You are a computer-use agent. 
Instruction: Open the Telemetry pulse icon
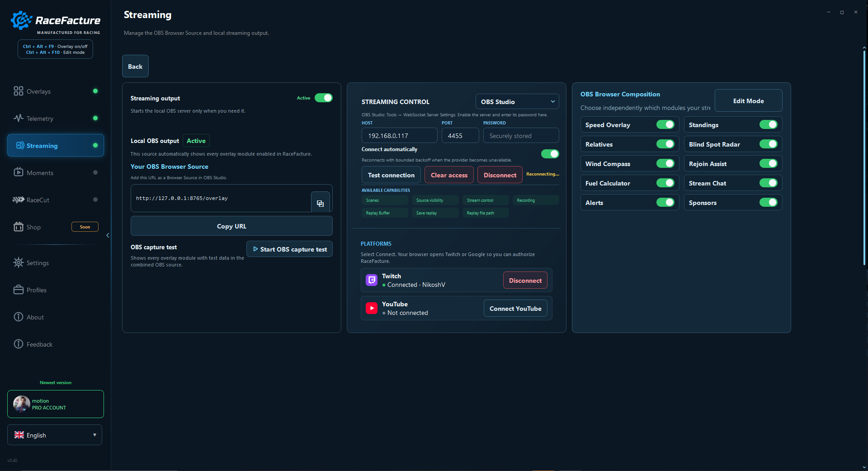point(18,118)
